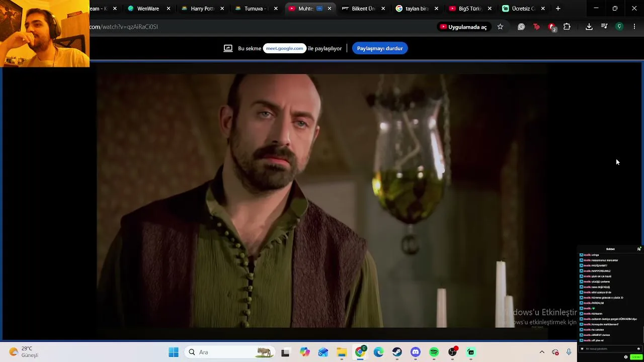
Task: Open File Explorer from the taskbar
Action: [342, 352]
